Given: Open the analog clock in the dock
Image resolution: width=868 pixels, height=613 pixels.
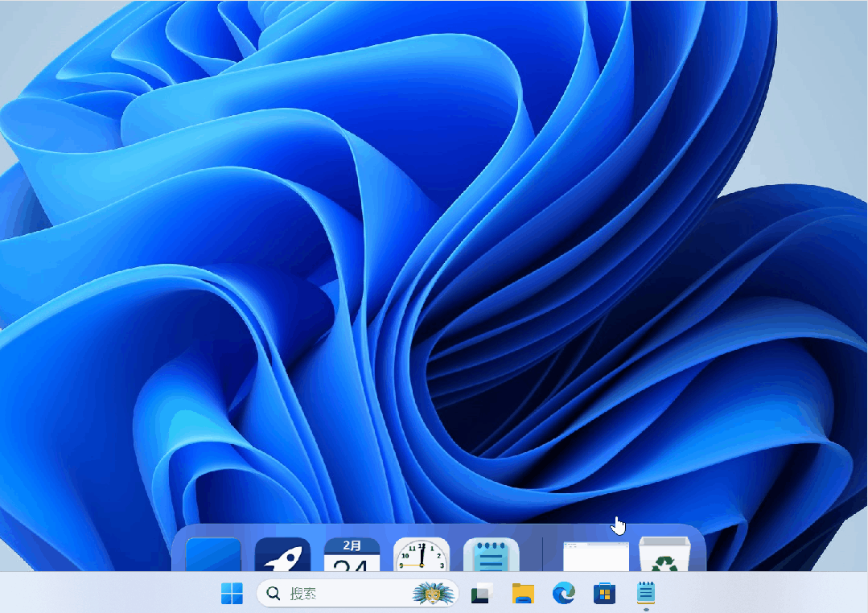Looking at the screenshot, I should tap(422, 554).
